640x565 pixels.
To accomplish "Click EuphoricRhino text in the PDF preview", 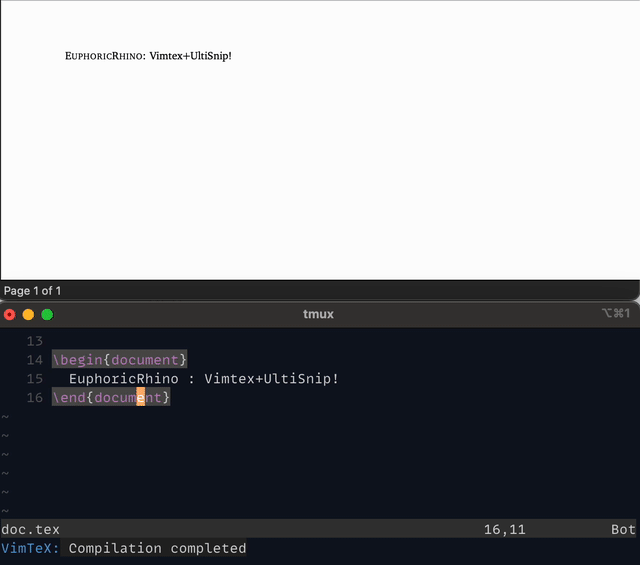I will click(x=104, y=56).
